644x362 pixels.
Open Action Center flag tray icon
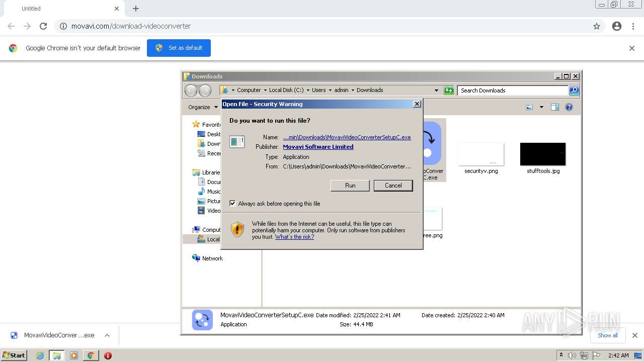(x=596, y=355)
